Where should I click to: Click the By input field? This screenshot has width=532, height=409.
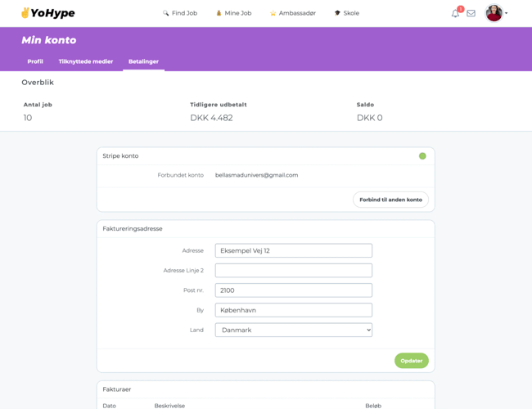click(x=294, y=310)
